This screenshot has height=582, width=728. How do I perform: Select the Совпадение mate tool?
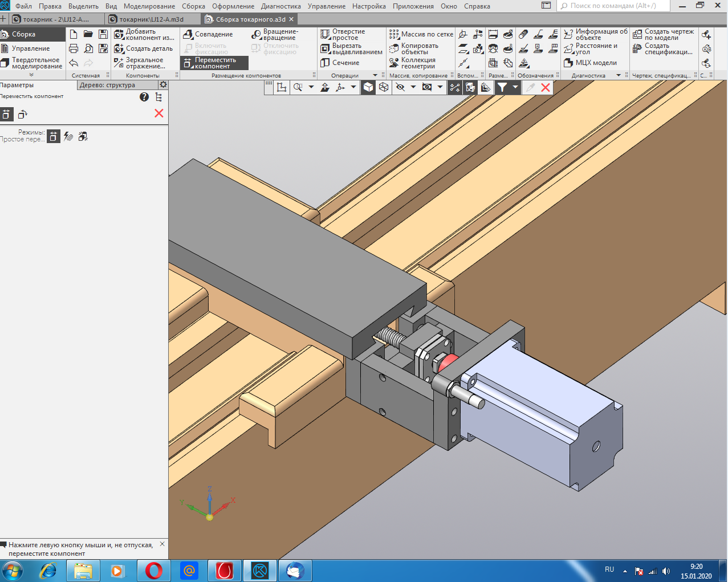click(208, 35)
